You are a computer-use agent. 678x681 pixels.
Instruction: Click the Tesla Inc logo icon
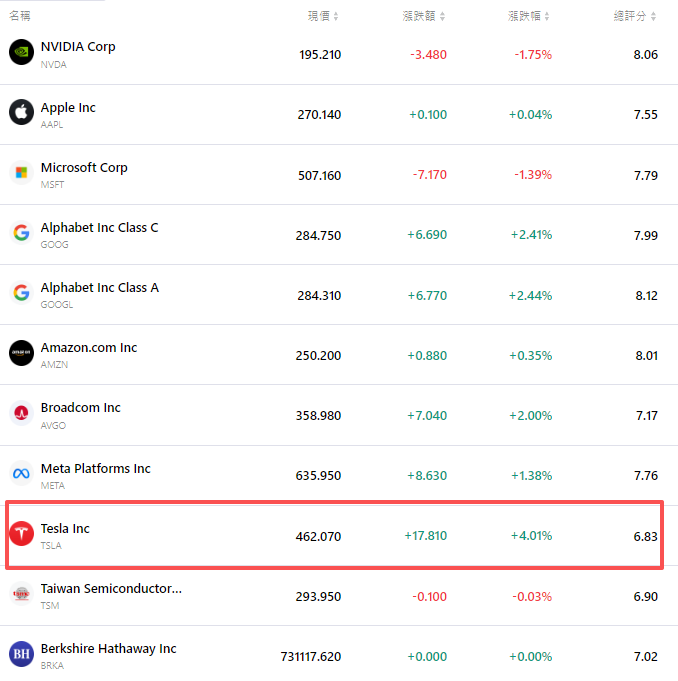click(21, 534)
